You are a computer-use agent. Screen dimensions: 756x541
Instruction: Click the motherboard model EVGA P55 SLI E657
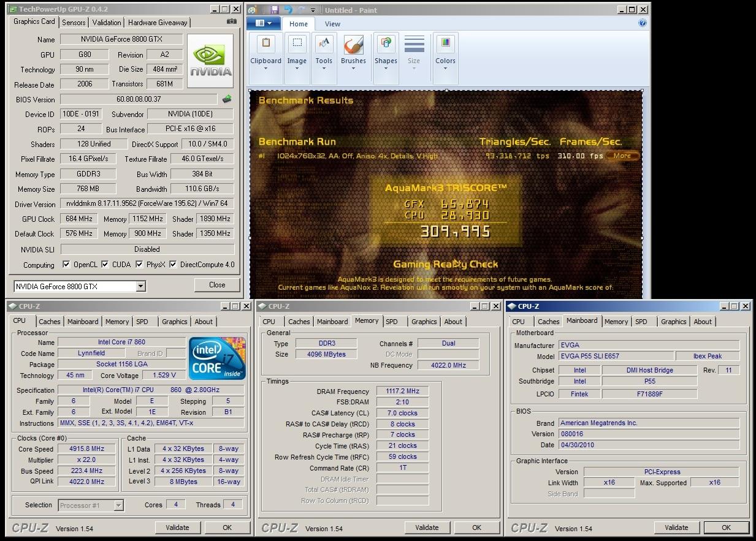pos(616,356)
